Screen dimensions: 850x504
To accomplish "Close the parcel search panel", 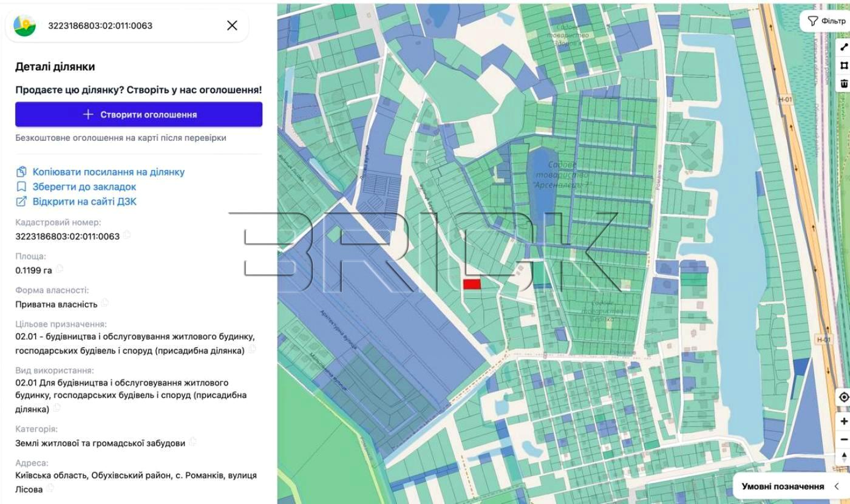I will 232,26.
